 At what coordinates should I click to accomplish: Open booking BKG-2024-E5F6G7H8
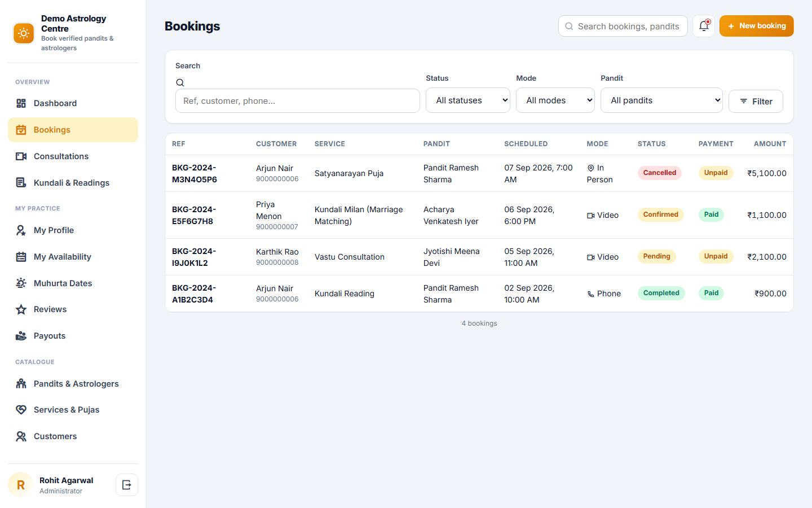tap(194, 216)
